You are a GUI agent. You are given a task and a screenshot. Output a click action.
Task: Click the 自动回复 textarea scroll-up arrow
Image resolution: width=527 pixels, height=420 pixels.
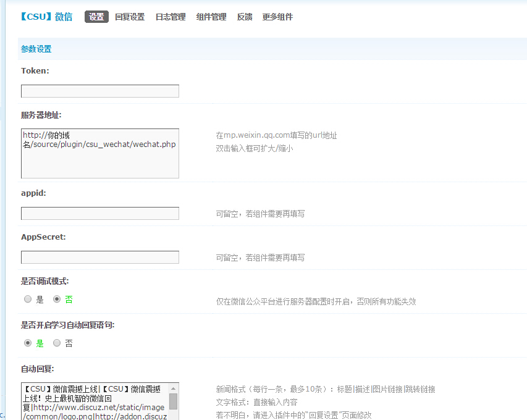173,388
